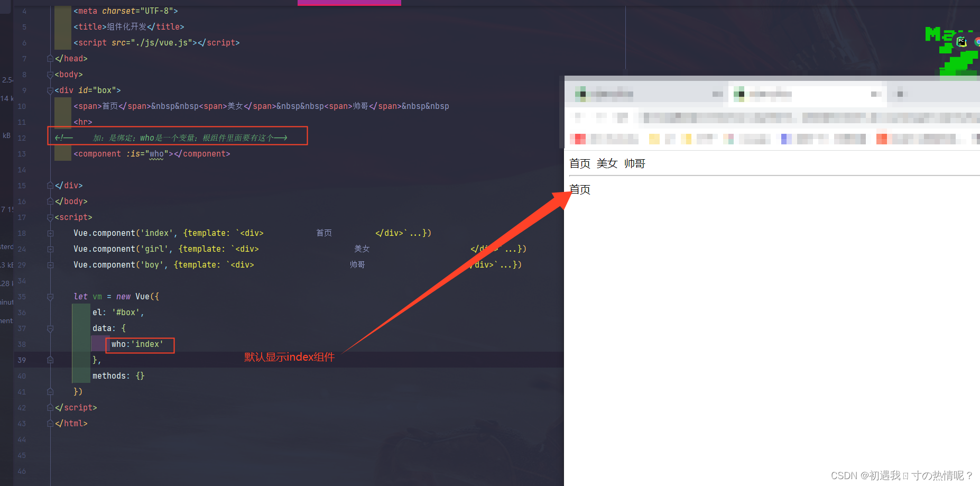
Task: Collapse the new Vue({ block on line 35
Action: point(50,297)
